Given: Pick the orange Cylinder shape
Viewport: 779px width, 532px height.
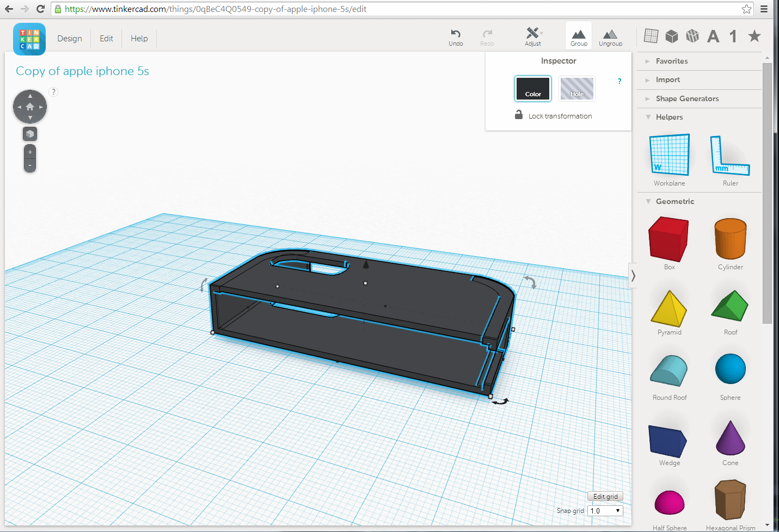Looking at the screenshot, I should (730, 240).
